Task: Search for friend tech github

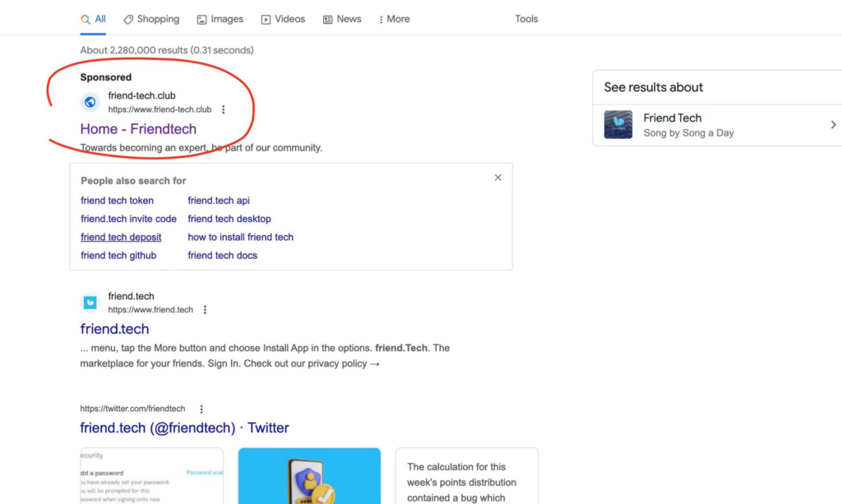Action: 118,256
